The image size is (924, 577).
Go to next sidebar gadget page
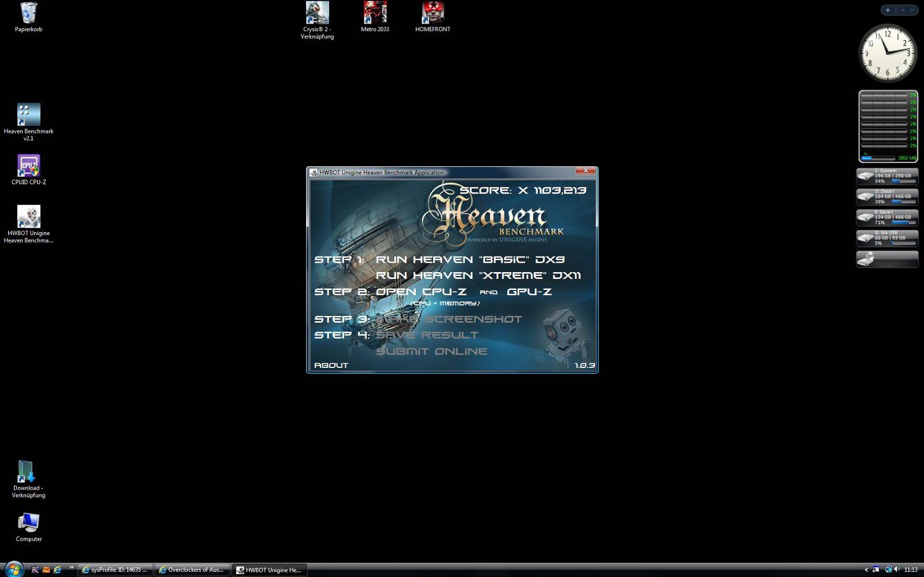(x=912, y=10)
